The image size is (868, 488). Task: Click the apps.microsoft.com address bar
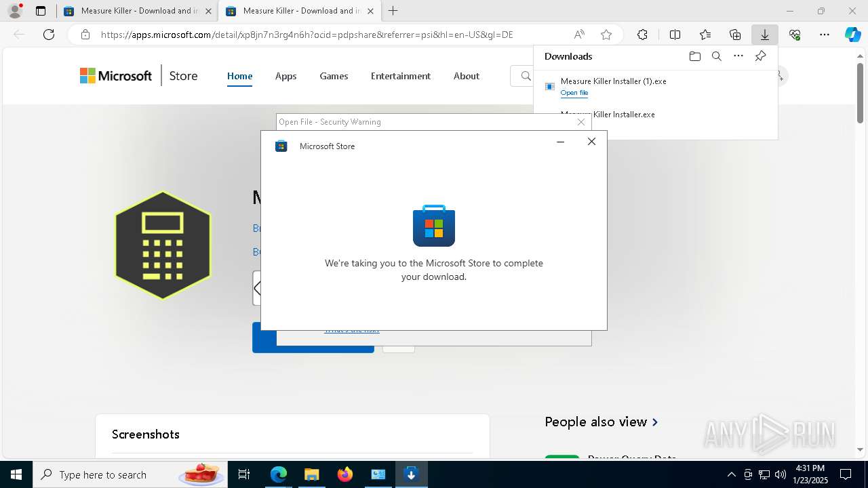(x=307, y=35)
